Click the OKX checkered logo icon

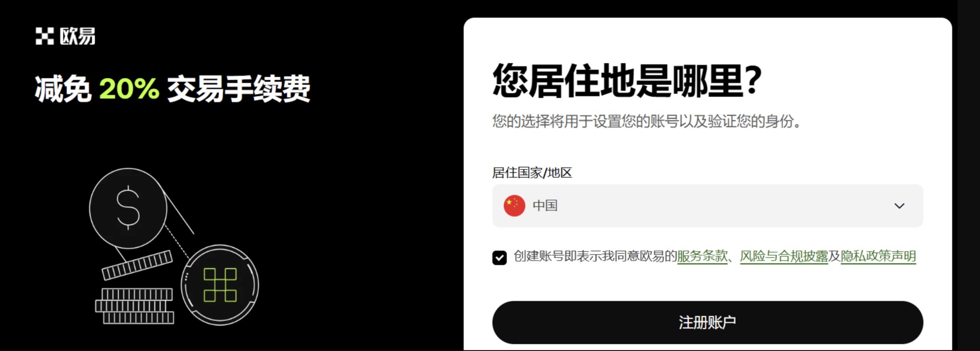44,36
